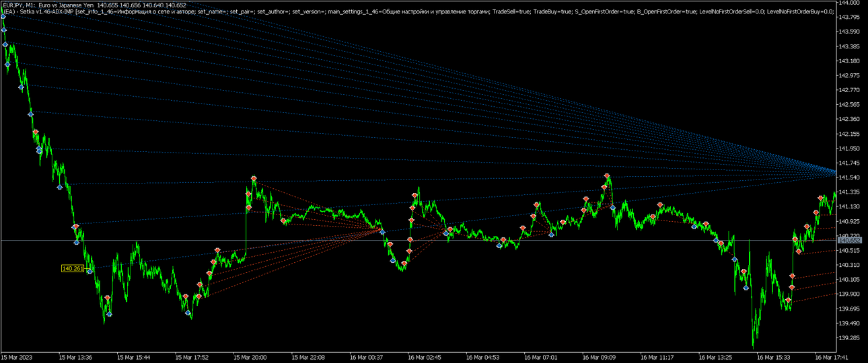The width and height of the screenshot is (868, 363).
Task: Click the 139.900 price scale label
Action: tap(850, 294)
